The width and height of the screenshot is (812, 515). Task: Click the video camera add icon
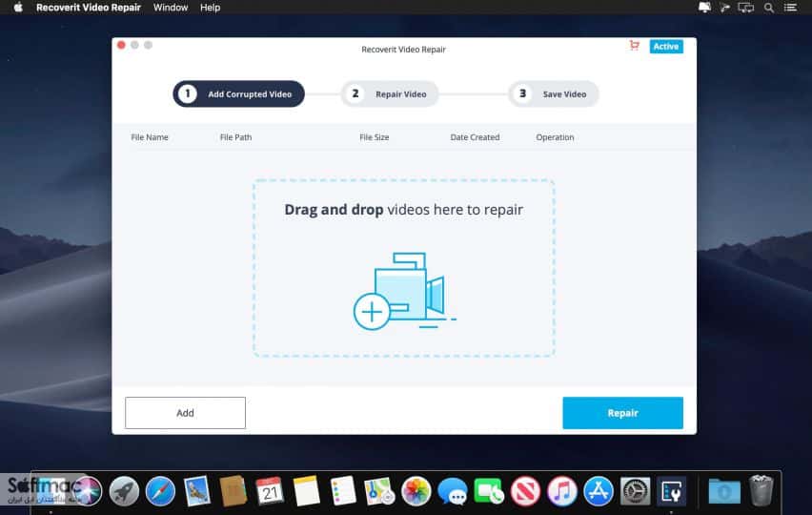[x=404, y=291]
